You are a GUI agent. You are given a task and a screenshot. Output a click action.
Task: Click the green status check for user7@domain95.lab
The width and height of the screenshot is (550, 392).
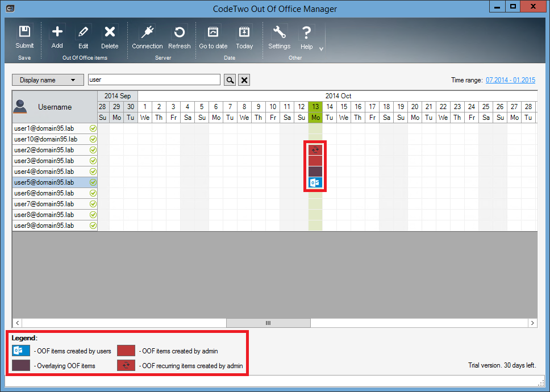click(x=93, y=204)
